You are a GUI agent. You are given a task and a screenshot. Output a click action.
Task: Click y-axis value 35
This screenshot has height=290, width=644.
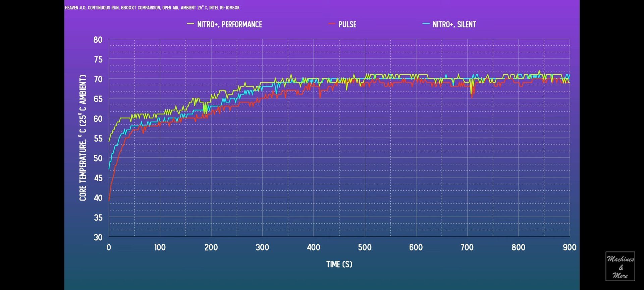[98, 217]
